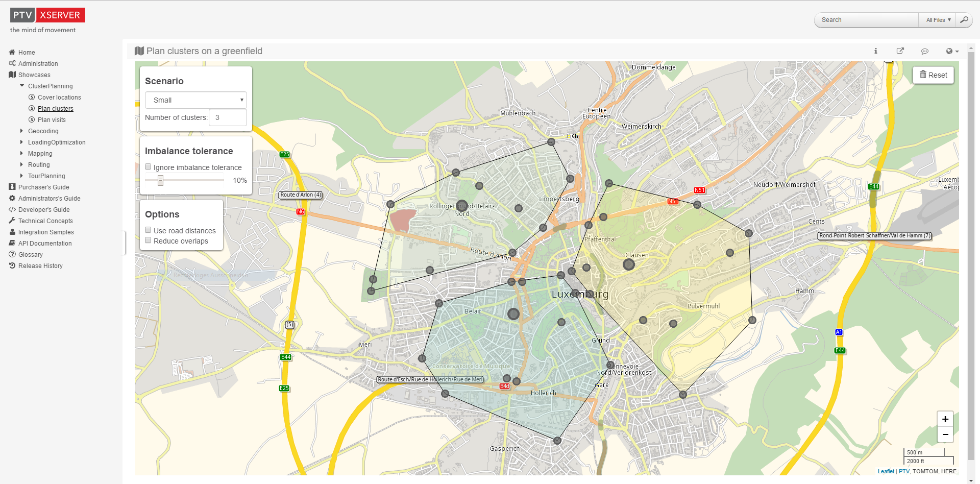Click the Home icon in sidebar
The width and height of the screenshot is (980, 484).
click(x=12, y=52)
